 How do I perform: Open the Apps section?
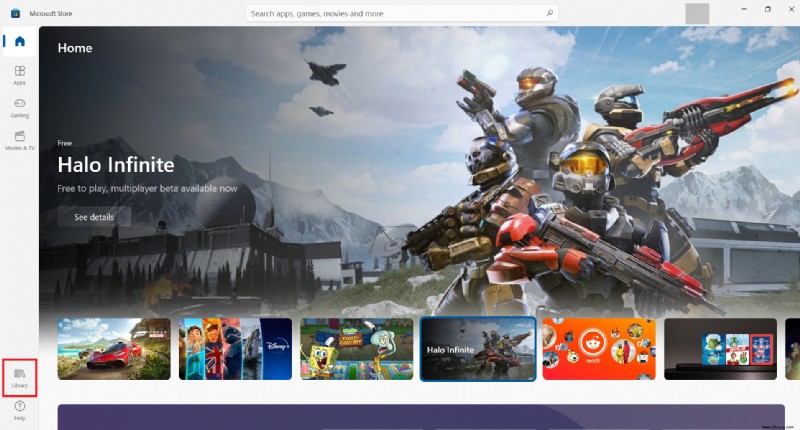coord(19,74)
